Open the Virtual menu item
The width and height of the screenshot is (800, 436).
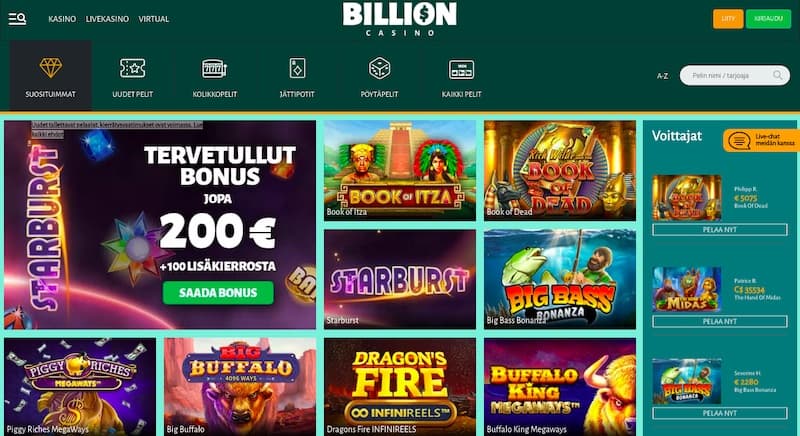154,19
